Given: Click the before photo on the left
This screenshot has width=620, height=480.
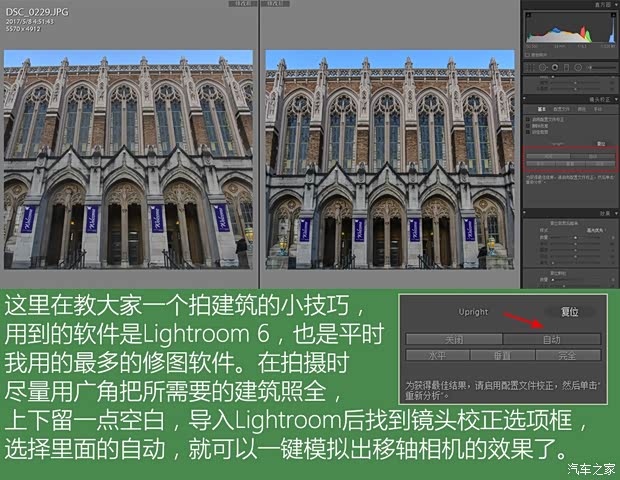Looking at the screenshot, I should 128,159.
